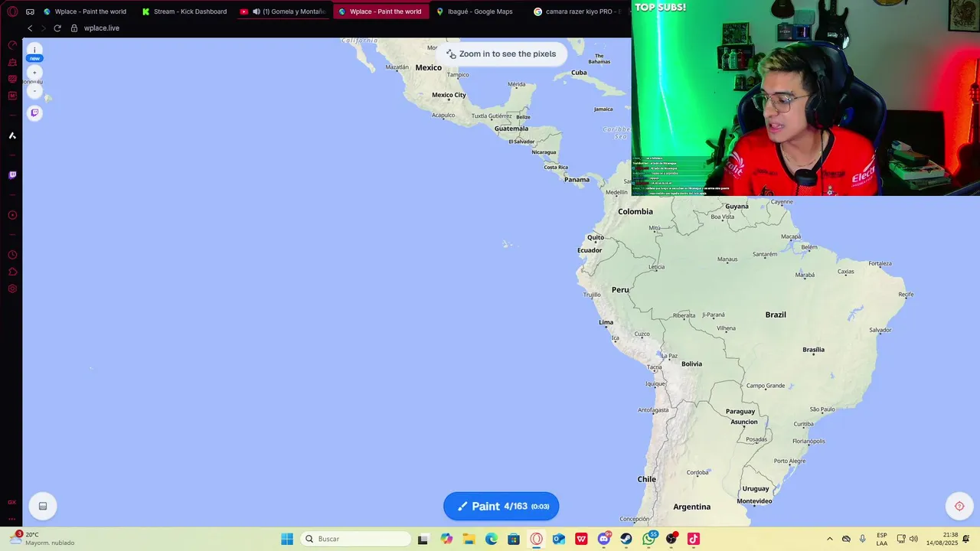
Task: Click the Windows taskbar Buscar search box
Action: click(x=354, y=539)
